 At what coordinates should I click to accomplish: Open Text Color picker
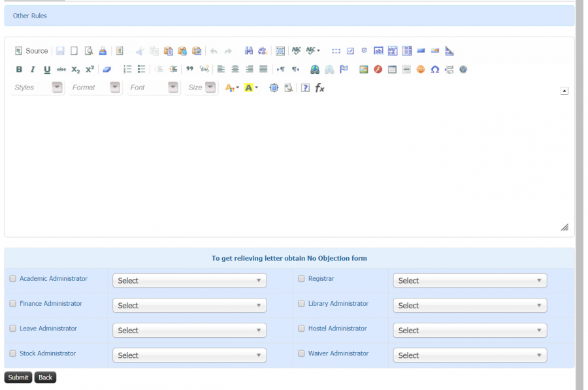point(232,88)
